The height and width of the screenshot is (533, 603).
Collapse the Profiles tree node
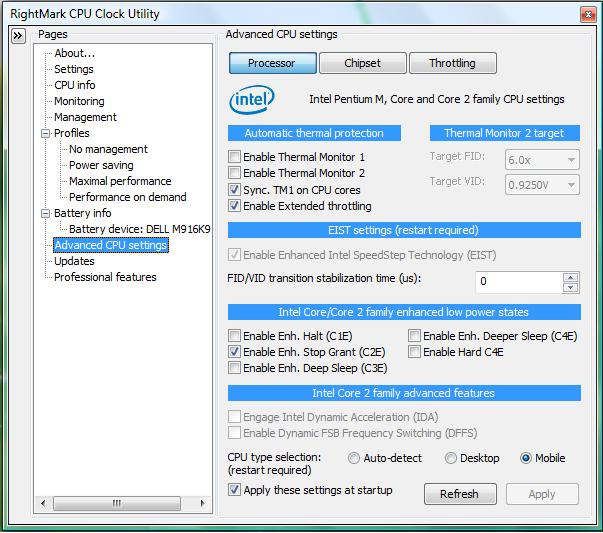click(45, 133)
